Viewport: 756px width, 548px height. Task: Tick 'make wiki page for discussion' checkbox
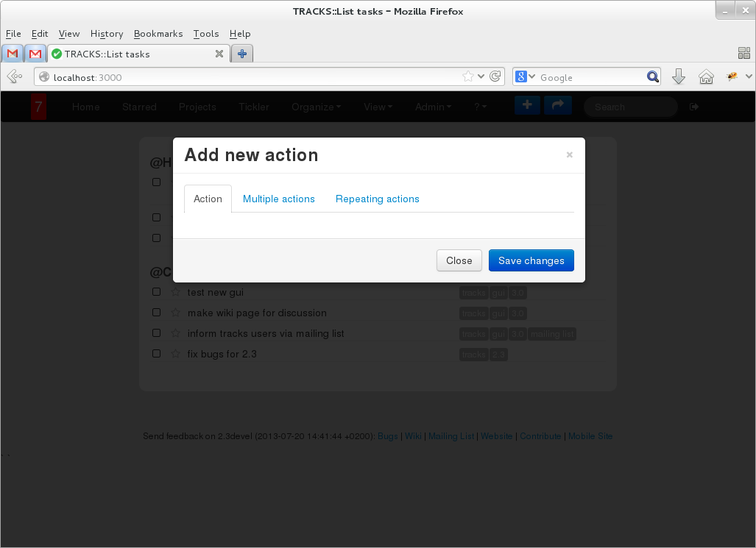[156, 312]
